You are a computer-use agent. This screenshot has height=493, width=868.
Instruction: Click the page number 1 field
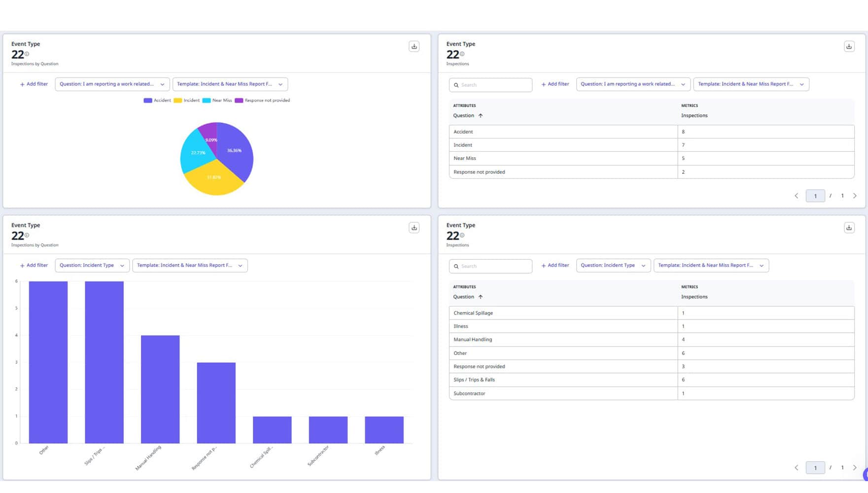click(816, 196)
